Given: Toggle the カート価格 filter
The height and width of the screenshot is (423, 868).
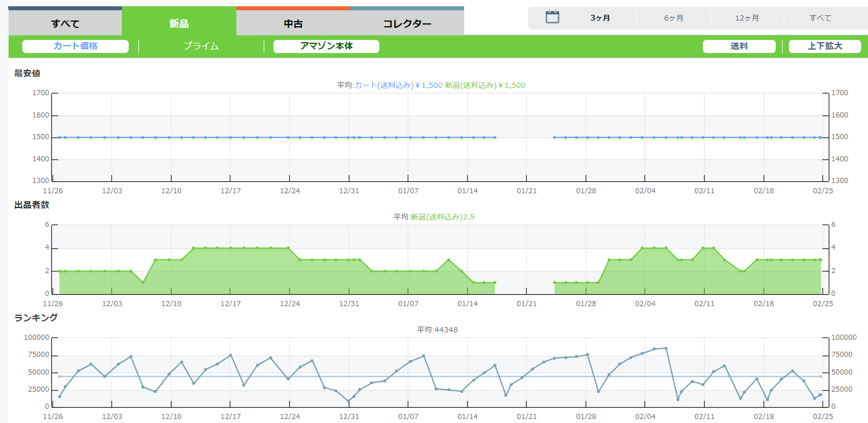Looking at the screenshot, I should 75,46.
